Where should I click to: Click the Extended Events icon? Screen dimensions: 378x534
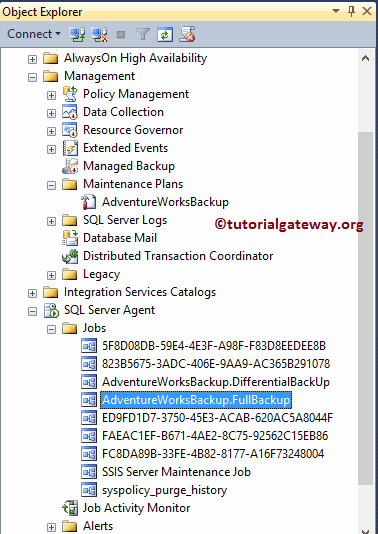click(x=70, y=148)
